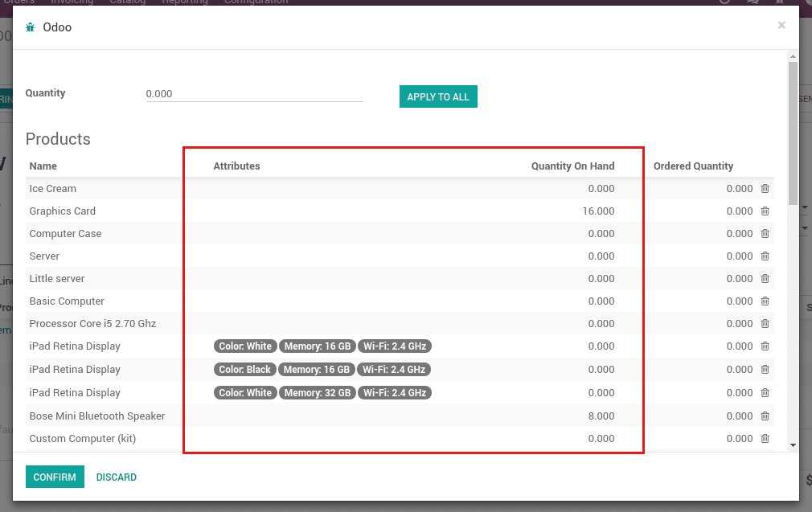The width and height of the screenshot is (812, 512).
Task: Delete the Computer Case row
Action: point(765,233)
